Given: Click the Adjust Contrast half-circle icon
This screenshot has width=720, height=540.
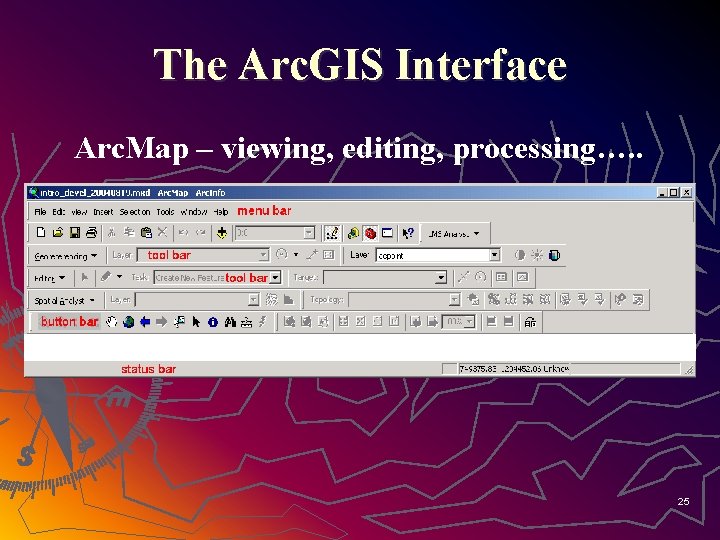Looking at the screenshot, I should (520, 255).
